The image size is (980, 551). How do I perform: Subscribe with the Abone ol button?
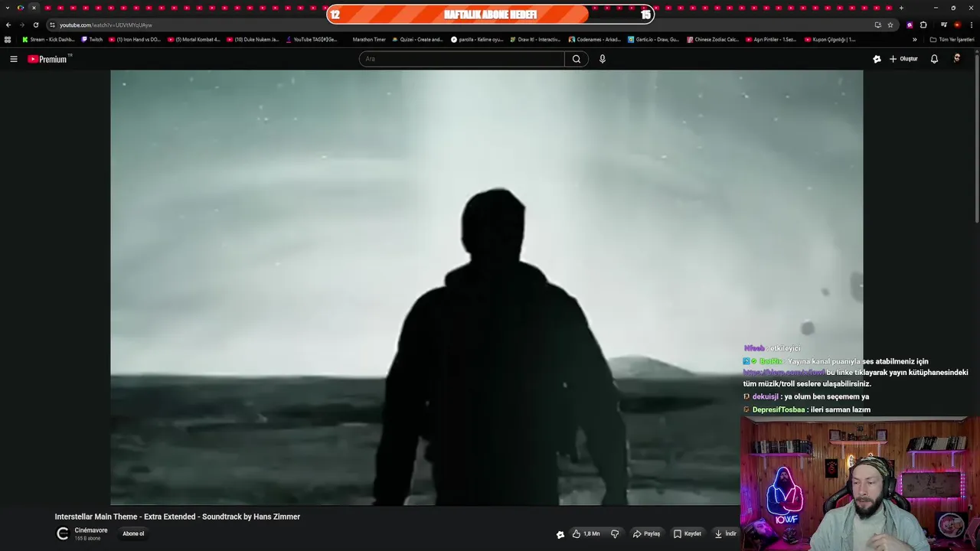(133, 534)
